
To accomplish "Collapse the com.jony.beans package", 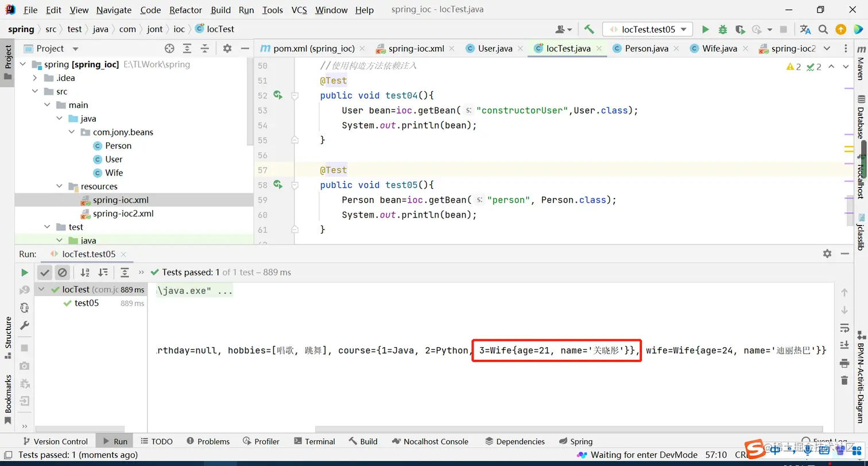I will pos(72,133).
